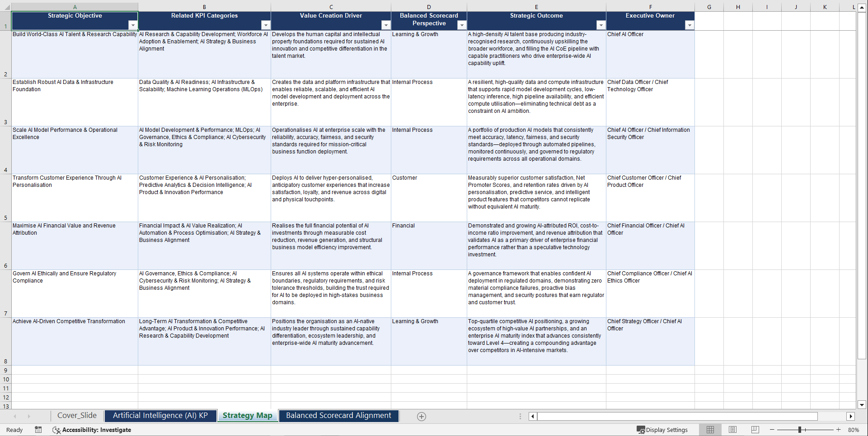Select 'Chief Compliance Officer / Chief AI Ethics Officer' cell

[650, 293]
